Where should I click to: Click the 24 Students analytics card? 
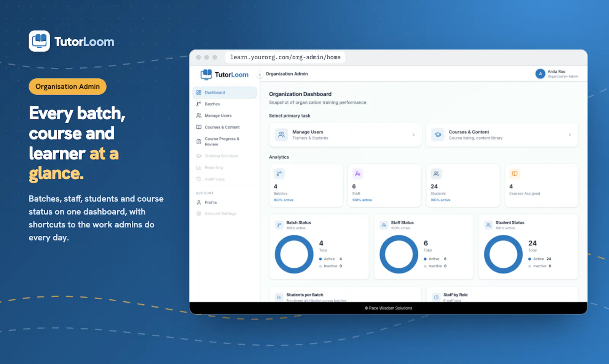tap(463, 186)
